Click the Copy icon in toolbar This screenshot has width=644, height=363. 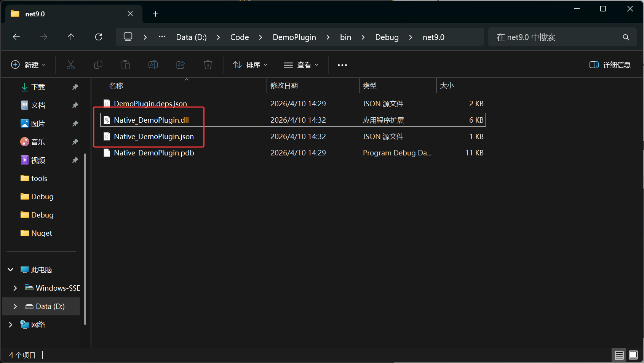98,65
